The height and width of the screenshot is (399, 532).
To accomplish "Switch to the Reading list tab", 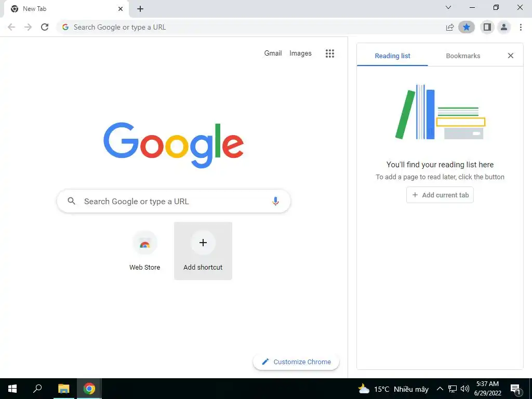I will tap(393, 56).
